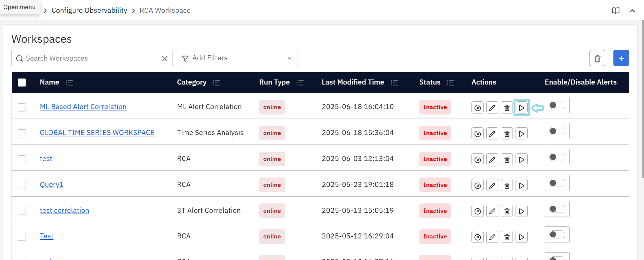Open the documentation book icon
The image size is (644, 260).
point(615,11)
